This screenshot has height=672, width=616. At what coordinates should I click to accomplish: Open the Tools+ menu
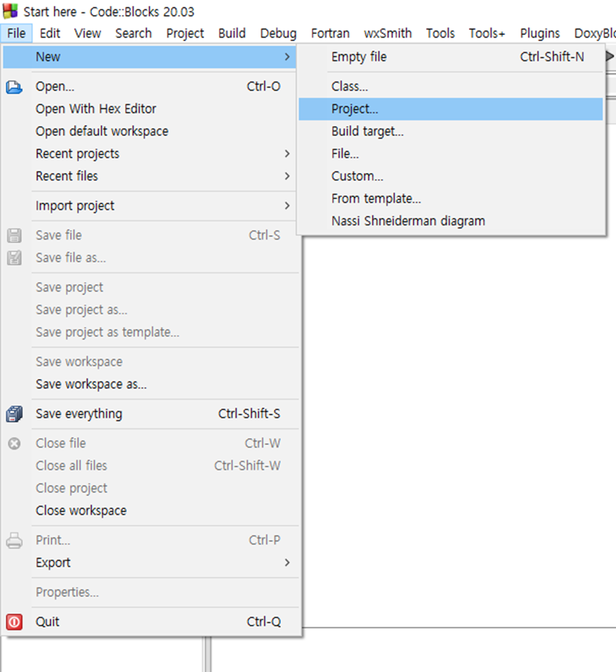pyautogui.click(x=487, y=34)
